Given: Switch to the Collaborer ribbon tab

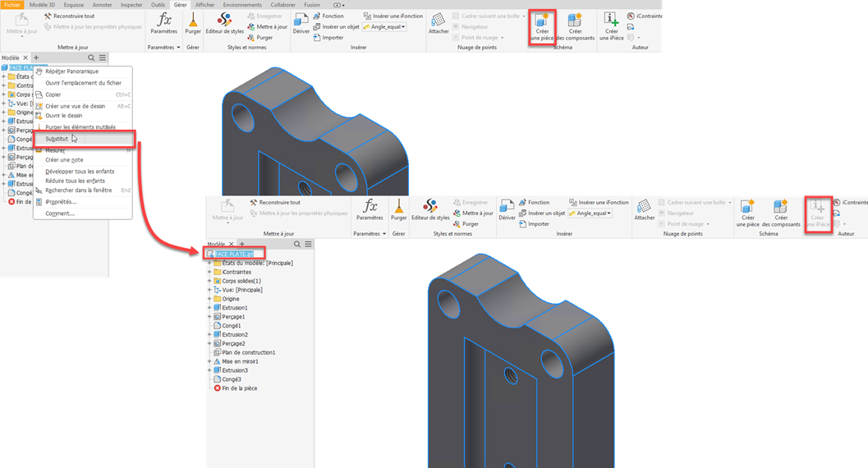Looking at the screenshot, I should point(282,4).
